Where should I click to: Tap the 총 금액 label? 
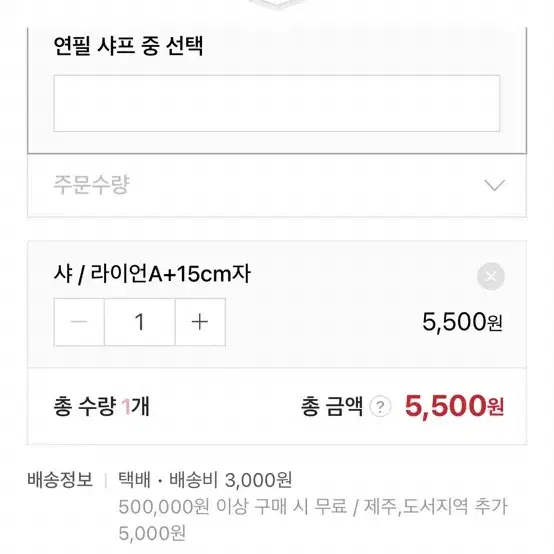coord(332,406)
